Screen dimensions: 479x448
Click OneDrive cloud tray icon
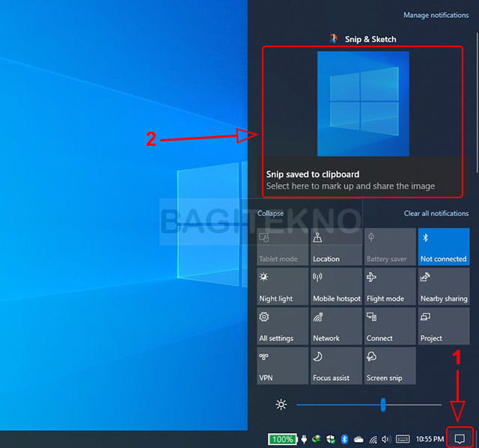click(x=359, y=440)
